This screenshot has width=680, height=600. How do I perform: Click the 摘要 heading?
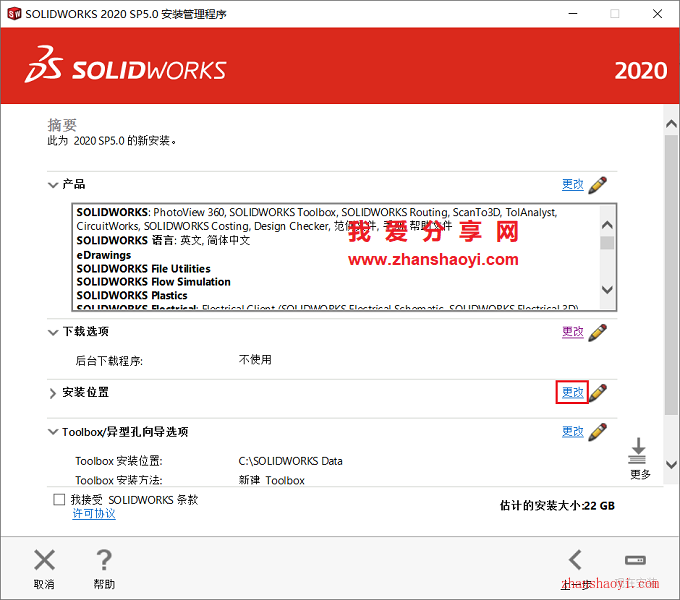[x=62, y=125]
